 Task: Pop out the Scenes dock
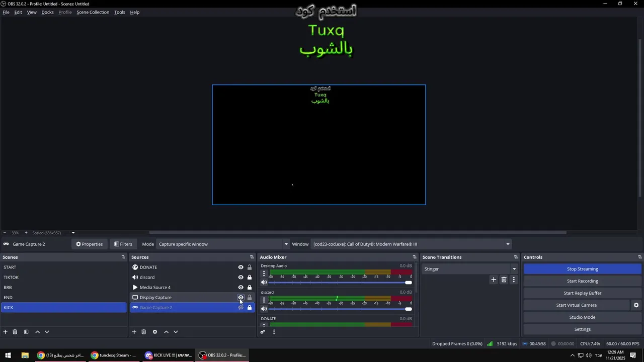point(123,257)
